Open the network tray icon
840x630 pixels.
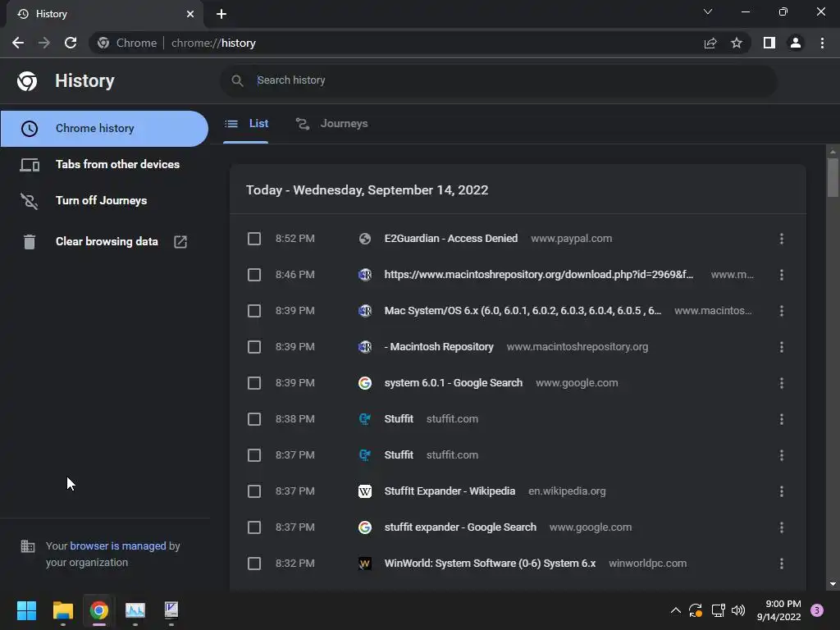(718, 610)
